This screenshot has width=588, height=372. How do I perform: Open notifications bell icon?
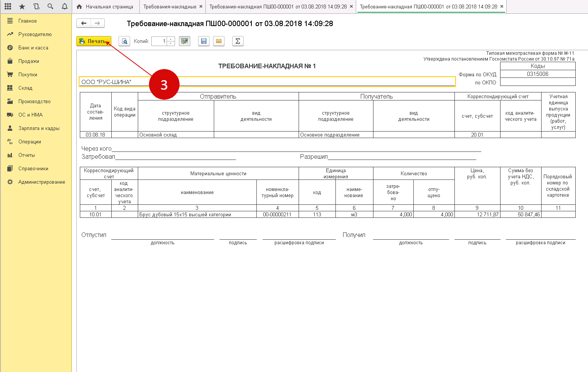(64, 7)
